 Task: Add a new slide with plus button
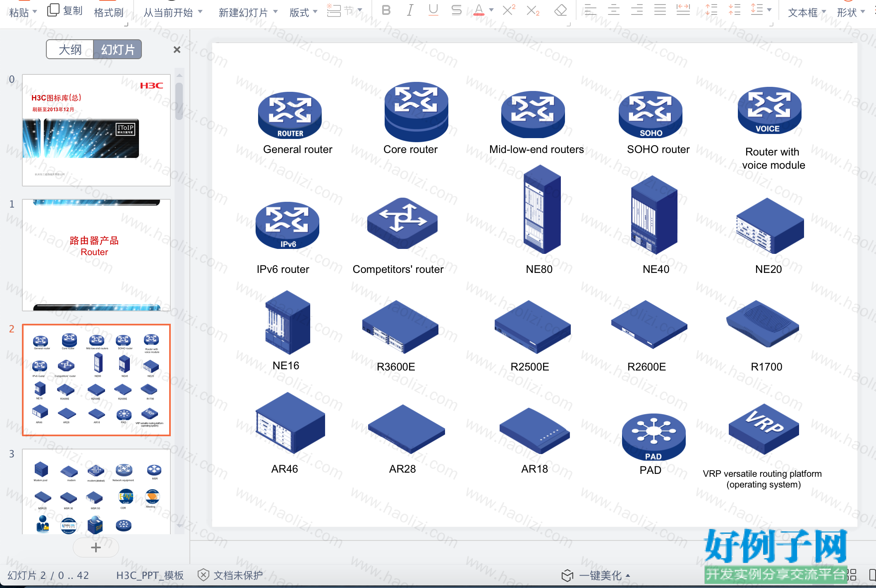(96, 547)
